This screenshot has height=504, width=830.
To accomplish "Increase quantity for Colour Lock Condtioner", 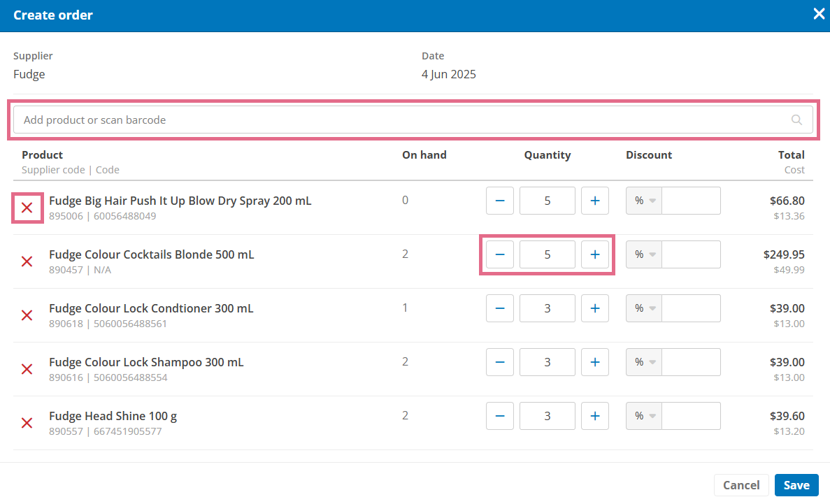I will tap(595, 308).
